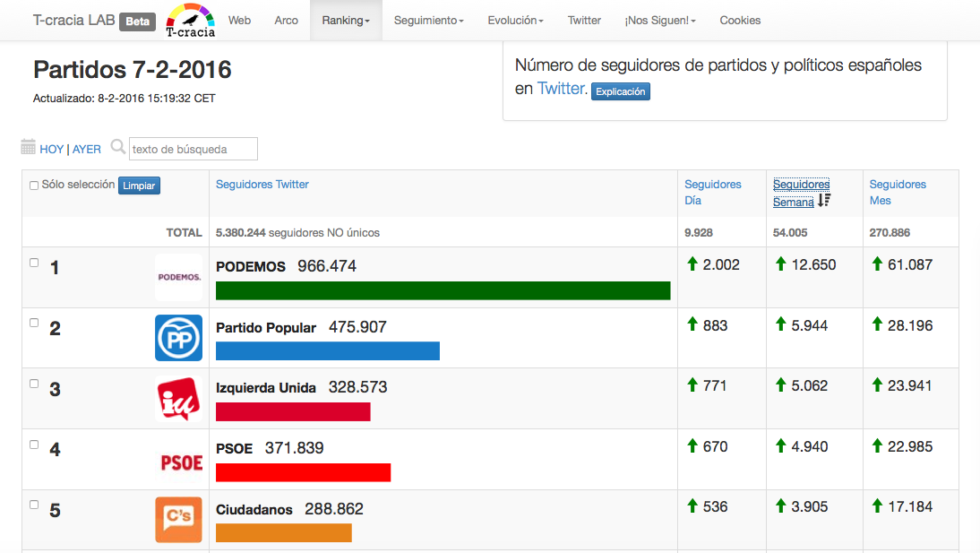Image resolution: width=980 pixels, height=553 pixels.
Task: Open the calendar icon next to HOY
Action: pos(28,149)
